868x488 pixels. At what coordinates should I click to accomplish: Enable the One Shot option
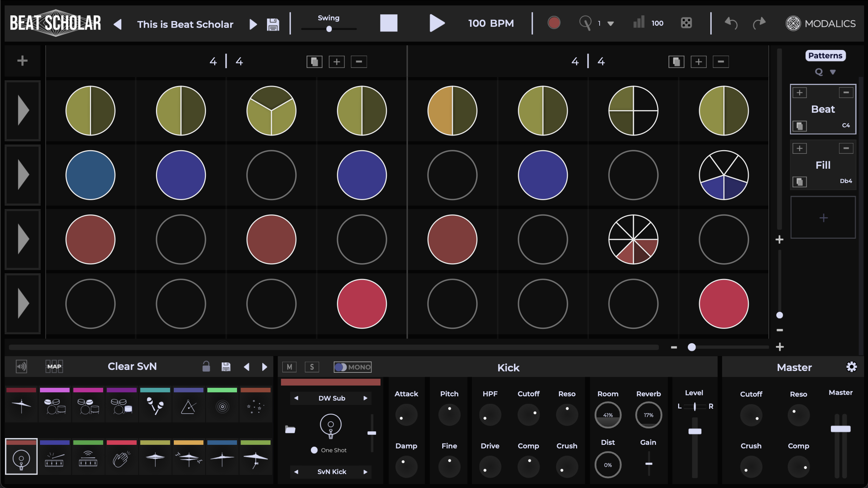(314, 450)
